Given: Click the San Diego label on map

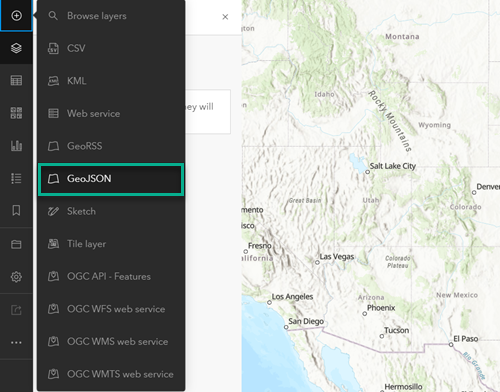Looking at the screenshot, I should (306, 321).
